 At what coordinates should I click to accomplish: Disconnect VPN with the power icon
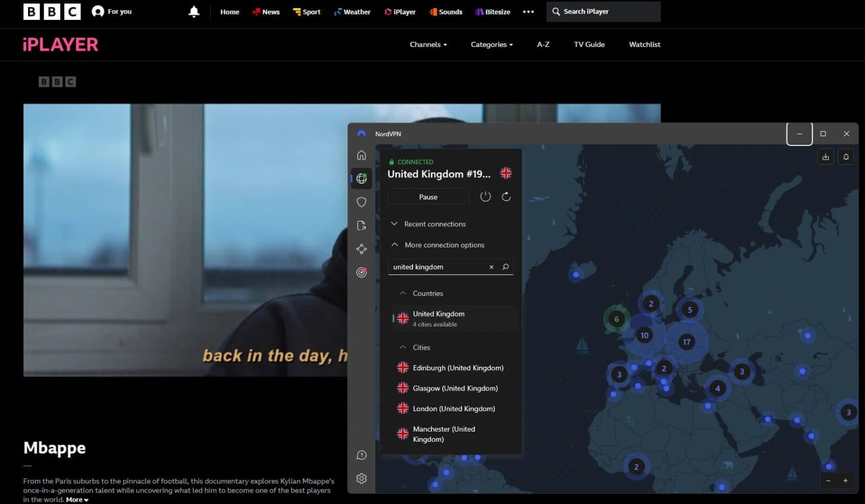tap(485, 197)
